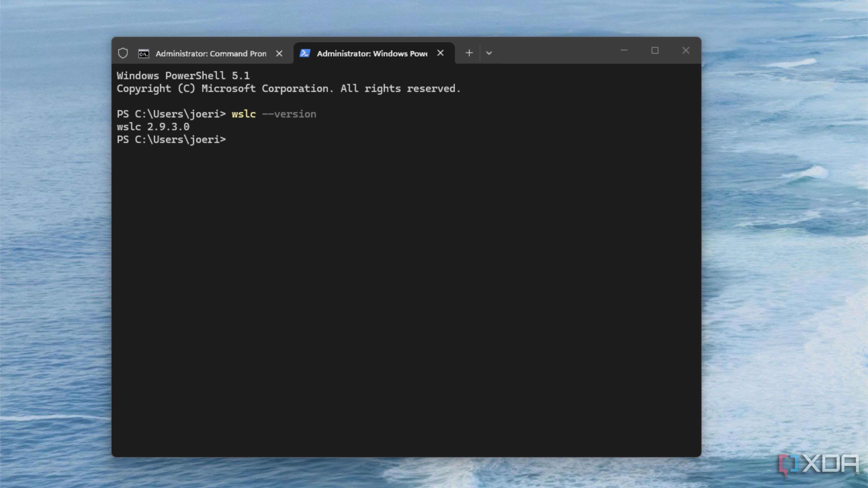Image resolution: width=868 pixels, height=488 pixels.
Task: Click the Command Prompt tab icon
Action: (144, 53)
